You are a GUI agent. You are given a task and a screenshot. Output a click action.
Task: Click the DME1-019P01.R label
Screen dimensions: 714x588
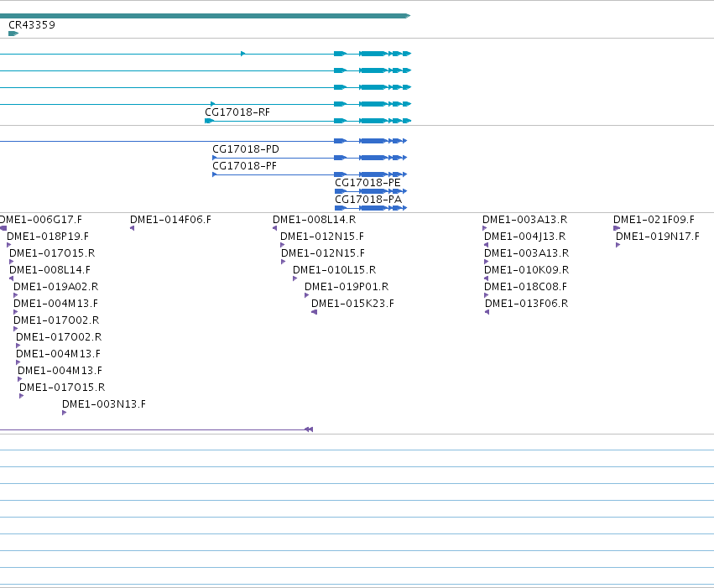tap(347, 287)
